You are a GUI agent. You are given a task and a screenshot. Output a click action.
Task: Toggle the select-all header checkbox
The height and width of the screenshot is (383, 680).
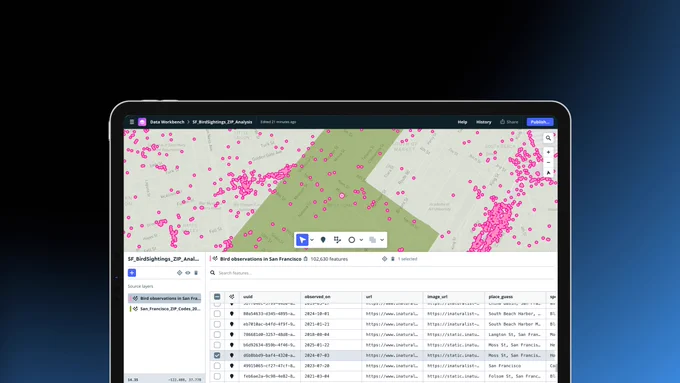tap(217, 297)
